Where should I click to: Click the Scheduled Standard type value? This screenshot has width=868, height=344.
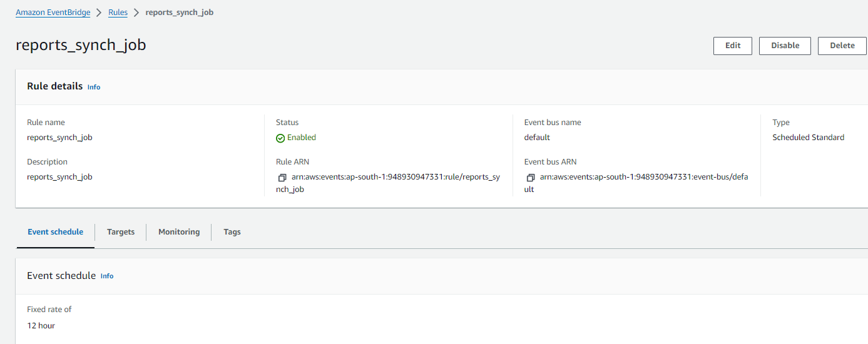pos(809,138)
